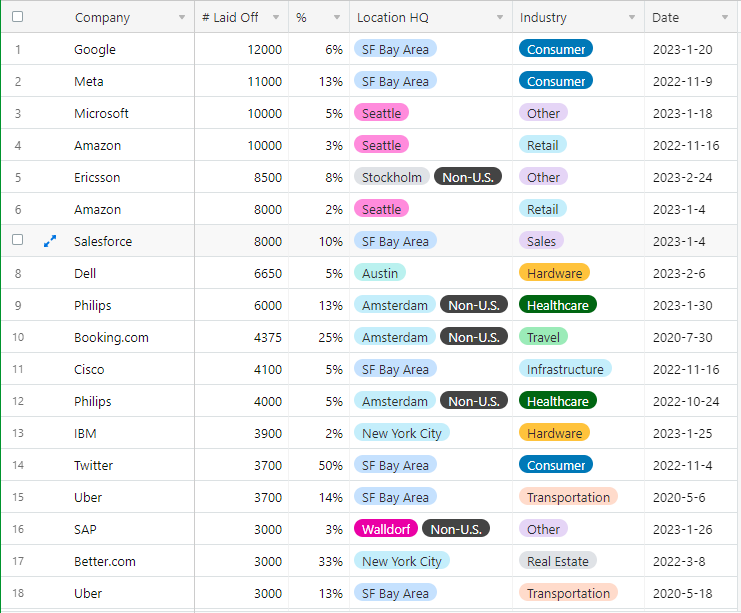Click the Date header label
The width and height of the screenshot is (741, 613).
(665, 17)
